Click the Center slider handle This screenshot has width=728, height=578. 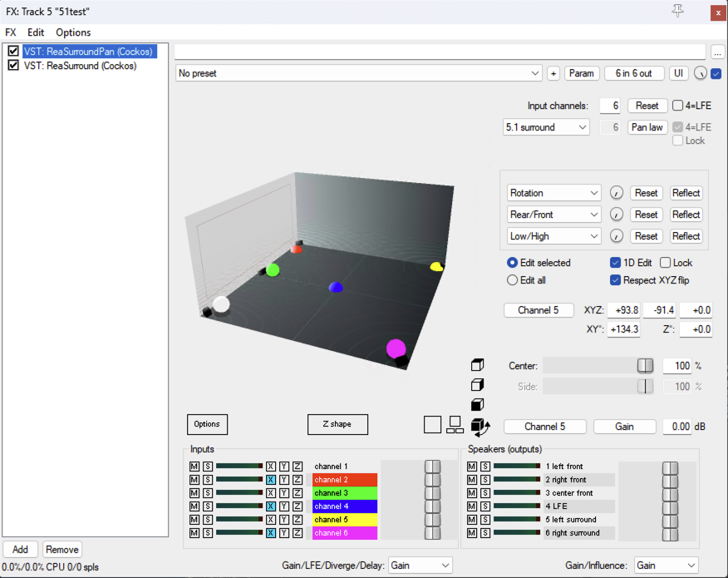(x=645, y=366)
